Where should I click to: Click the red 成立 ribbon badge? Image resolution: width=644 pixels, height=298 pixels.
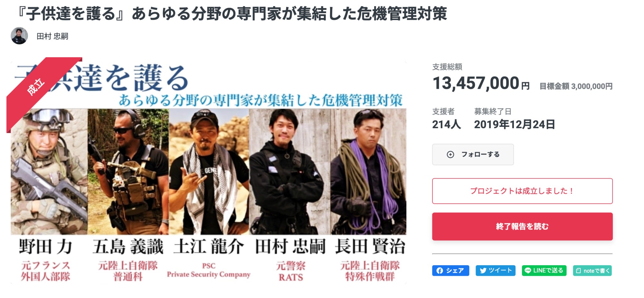click(36, 86)
